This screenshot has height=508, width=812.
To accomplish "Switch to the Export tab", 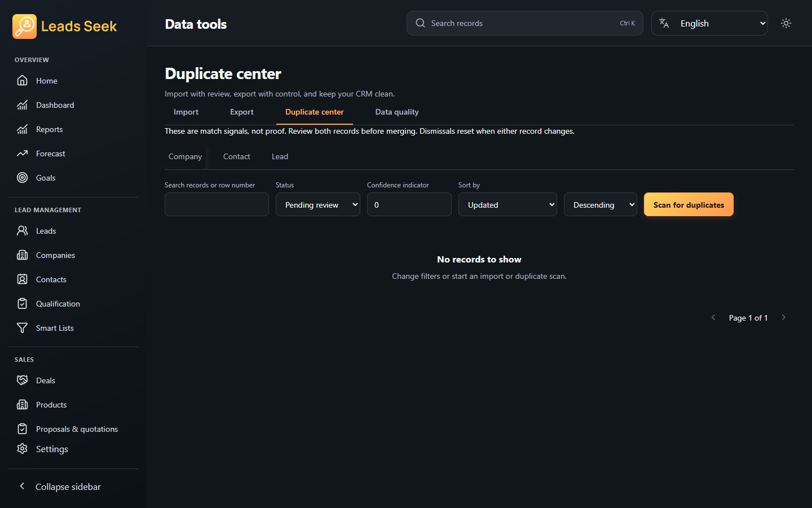I will [x=242, y=112].
